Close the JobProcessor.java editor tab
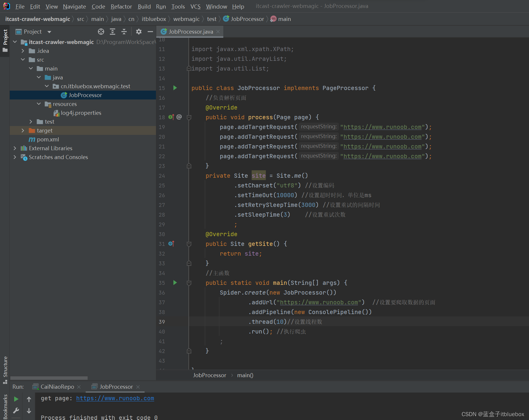 coord(218,32)
